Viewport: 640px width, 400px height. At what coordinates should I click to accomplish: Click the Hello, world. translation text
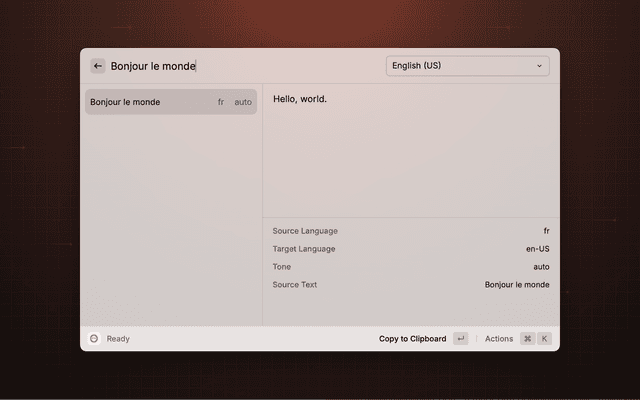300,99
